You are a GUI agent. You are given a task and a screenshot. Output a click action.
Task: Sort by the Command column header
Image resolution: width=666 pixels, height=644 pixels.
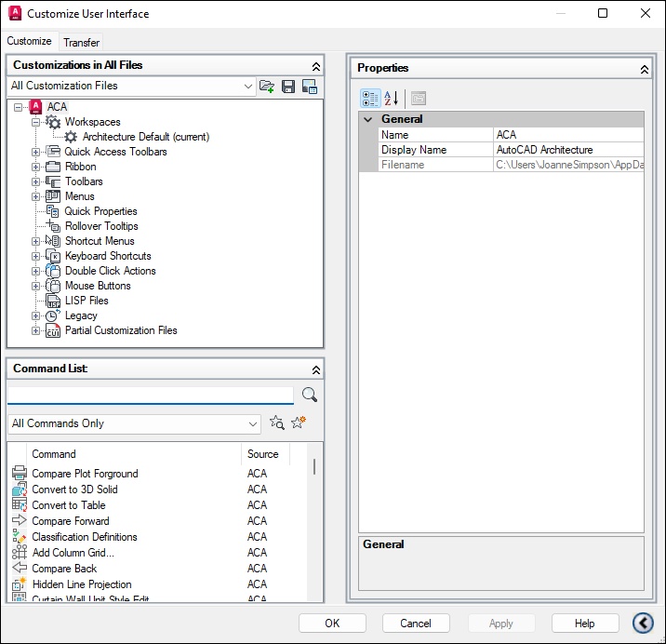134,454
